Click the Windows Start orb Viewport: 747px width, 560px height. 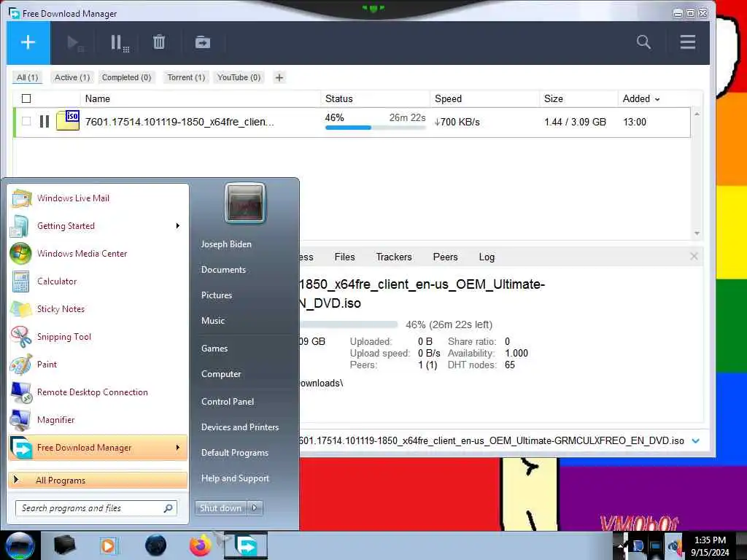click(20, 545)
